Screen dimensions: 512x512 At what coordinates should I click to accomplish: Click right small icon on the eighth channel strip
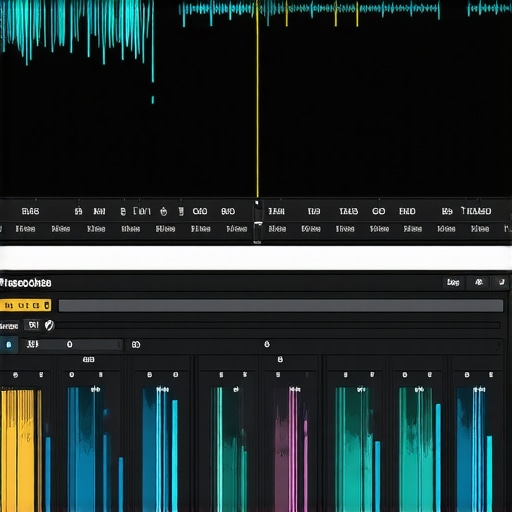[x=491, y=375]
